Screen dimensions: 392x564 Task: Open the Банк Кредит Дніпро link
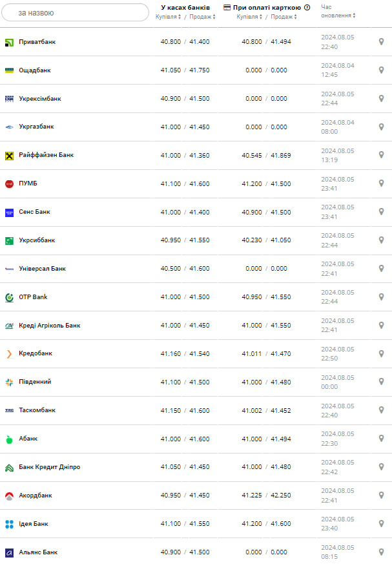point(50,467)
